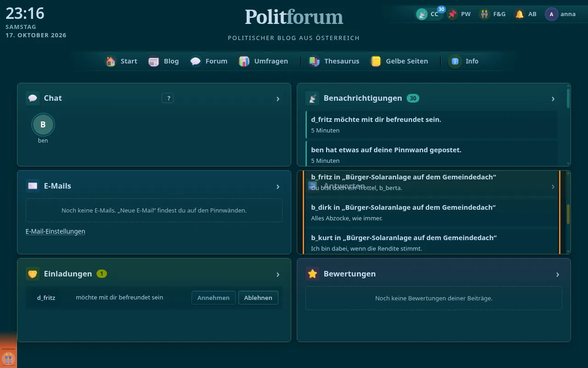This screenshot has width=588, height=368.
Task: Open notification 'ben hat etwas auf deine Pinnwand gepostet'
Action: coord(432,155)
